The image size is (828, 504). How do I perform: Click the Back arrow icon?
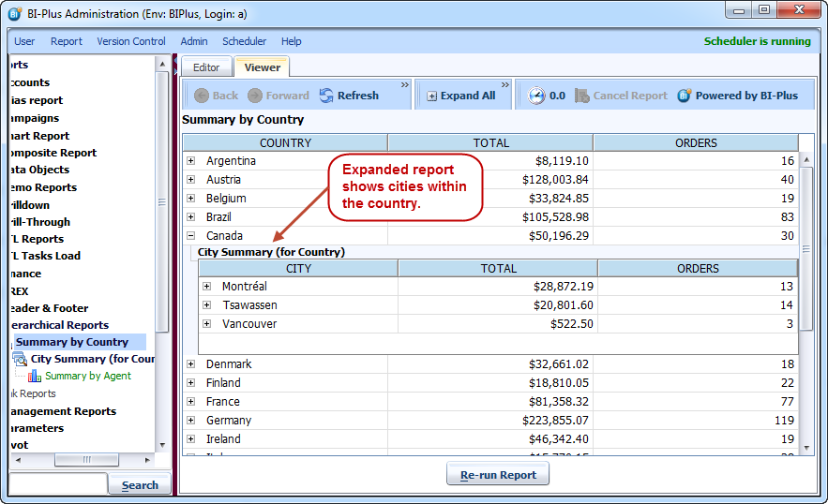point(201,96)
